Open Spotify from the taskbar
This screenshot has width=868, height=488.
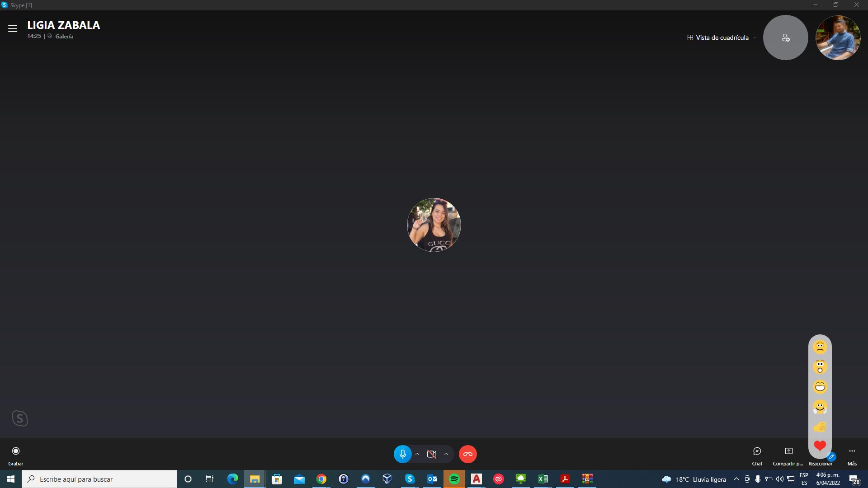[454, 479]
